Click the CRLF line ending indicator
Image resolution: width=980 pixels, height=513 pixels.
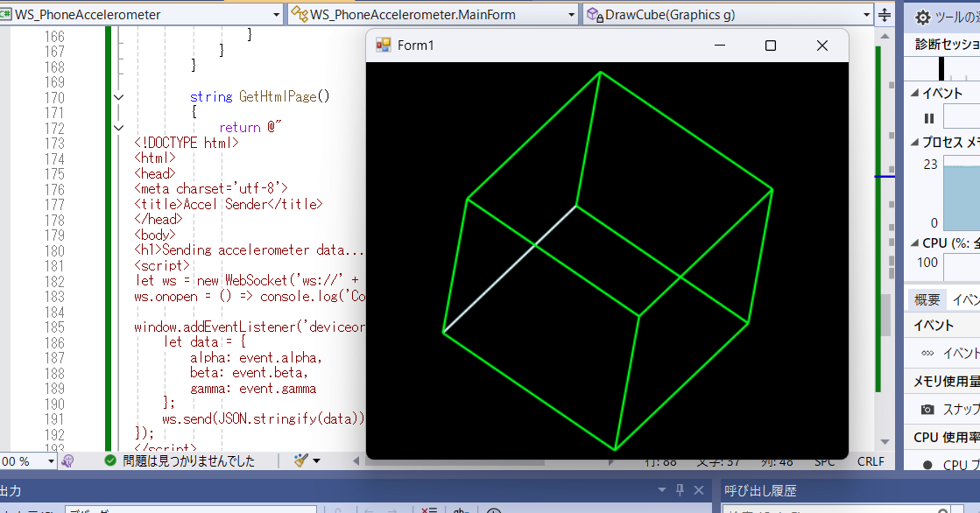click(x=871, y=461)
